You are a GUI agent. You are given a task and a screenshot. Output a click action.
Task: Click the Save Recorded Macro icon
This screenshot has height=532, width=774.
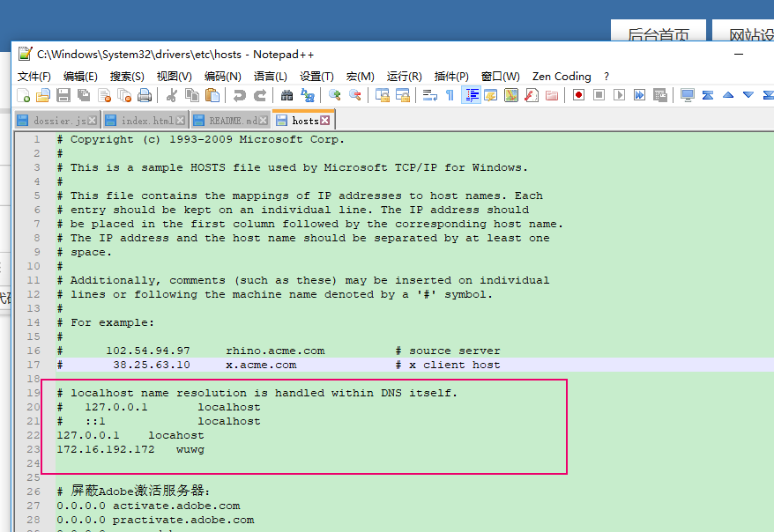(659, 94)
